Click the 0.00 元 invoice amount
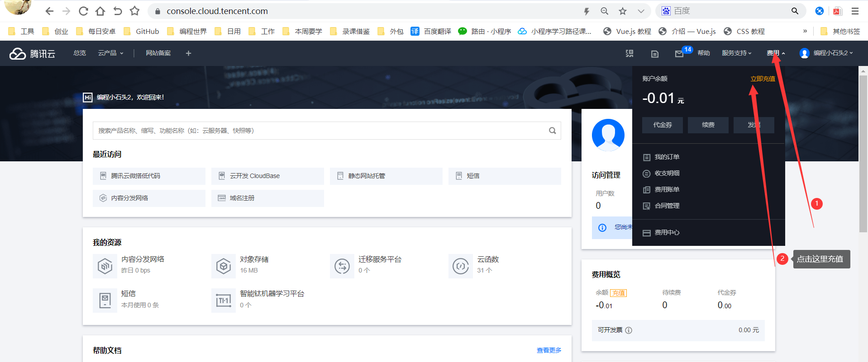The width and height of the screenshot is (868, 362). coord(749,330)
